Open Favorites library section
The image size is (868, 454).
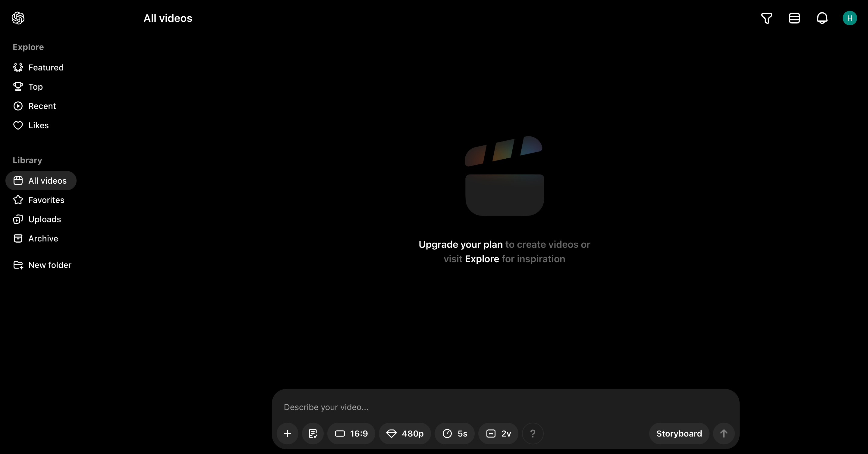(39, 200)
